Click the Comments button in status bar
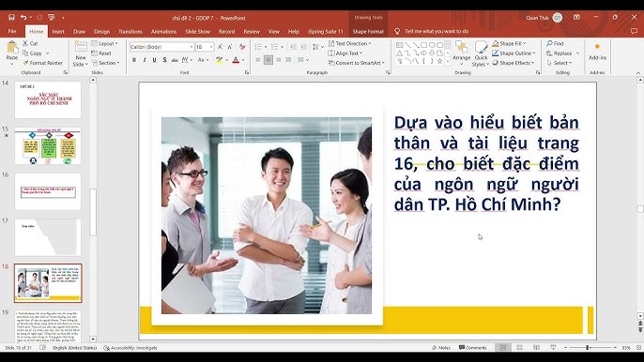Viewport: 644px width, 362px height. point(473,348)
